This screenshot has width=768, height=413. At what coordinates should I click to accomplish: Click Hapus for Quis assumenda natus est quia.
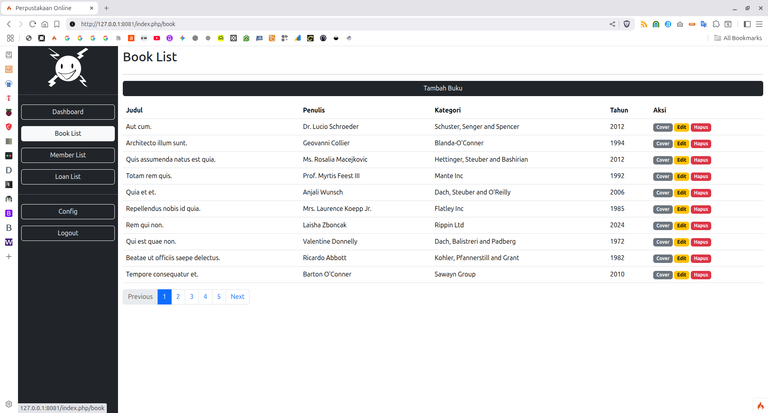(701, 160)
